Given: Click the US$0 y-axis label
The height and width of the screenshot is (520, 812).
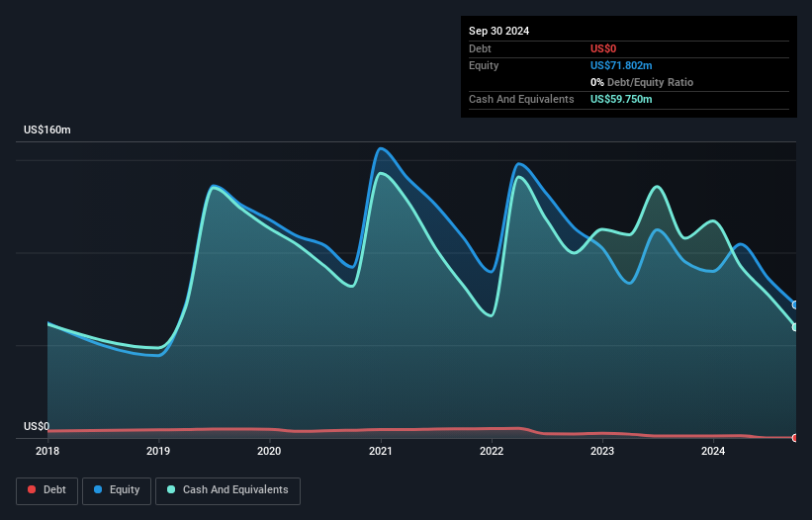Looking at the screenshot, I should coord(37,426).
